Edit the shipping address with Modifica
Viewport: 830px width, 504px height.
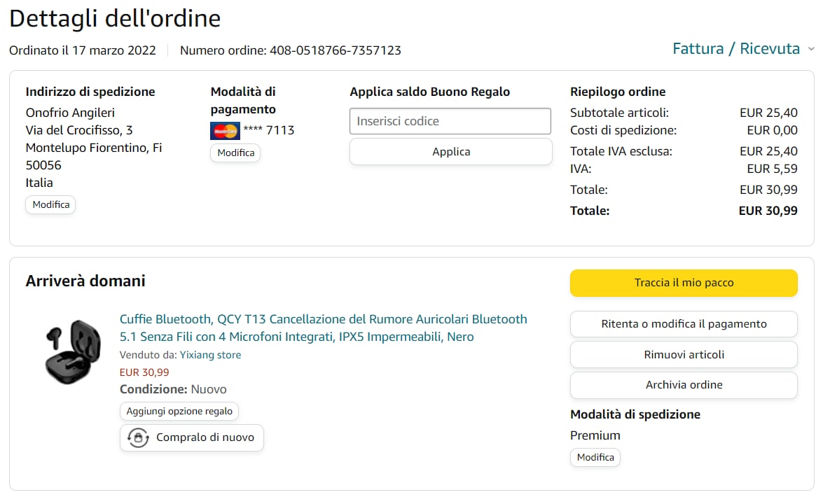(51, 204)
